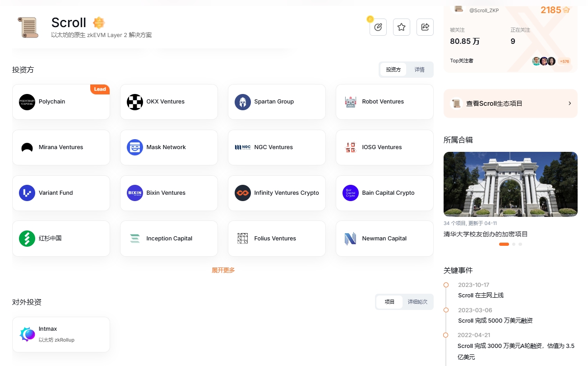
Task: Open 查看Scroll生态项目 chevron arrow
Action: (x=569, y=103)
